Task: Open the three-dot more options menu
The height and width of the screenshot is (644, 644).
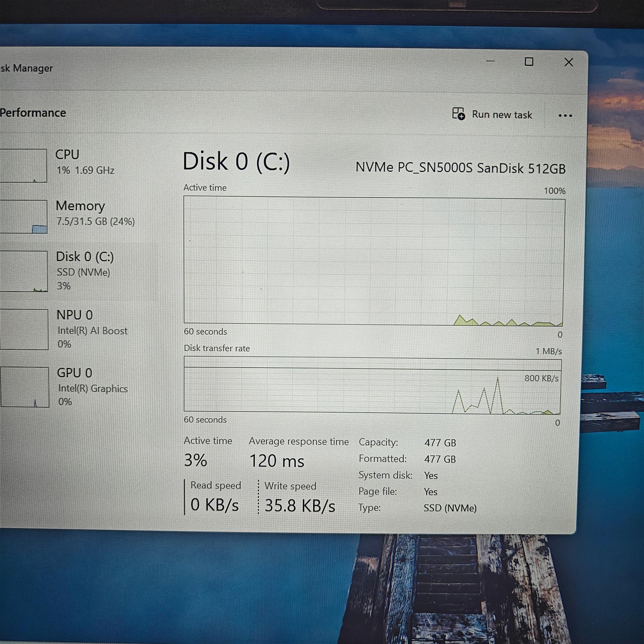Action: pyautogui.click(x=565, y=115)
